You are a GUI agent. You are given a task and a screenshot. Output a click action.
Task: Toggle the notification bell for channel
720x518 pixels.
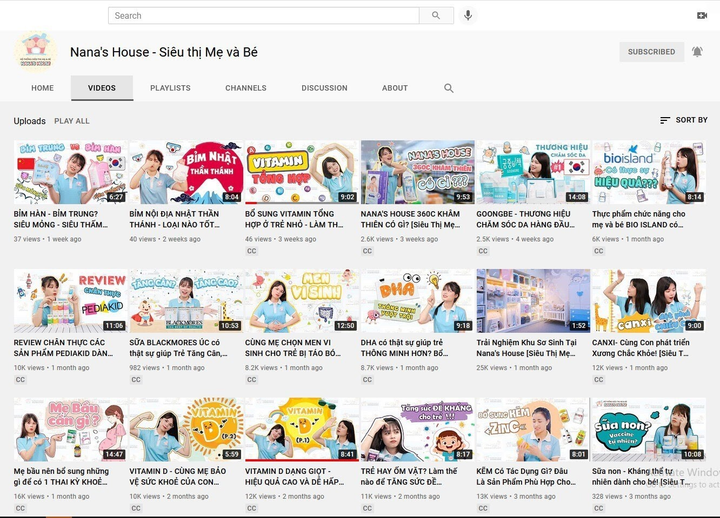pyautogui.click(x=697, y=51)
